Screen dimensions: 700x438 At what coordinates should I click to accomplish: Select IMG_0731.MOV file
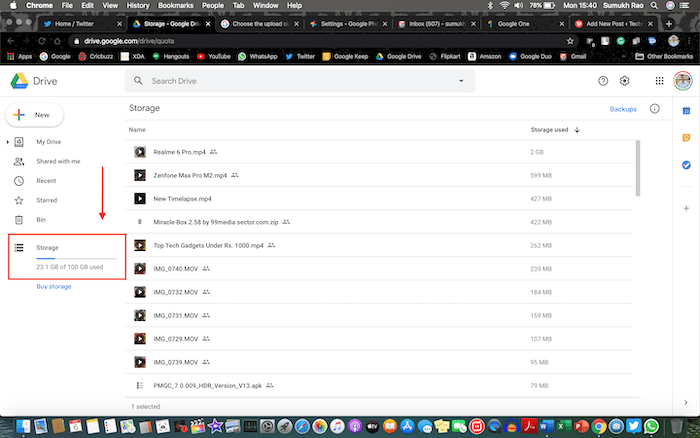379,315
